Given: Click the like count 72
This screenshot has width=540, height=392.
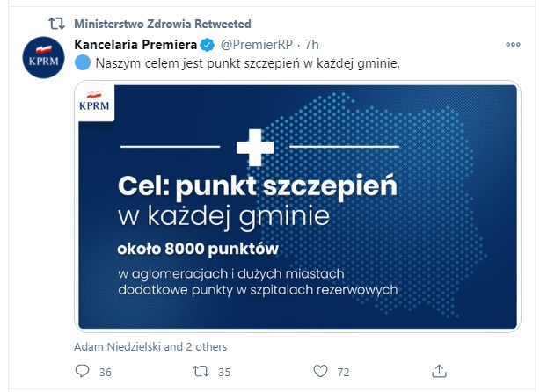Looking at the screenshot, I should pos(343,372).
